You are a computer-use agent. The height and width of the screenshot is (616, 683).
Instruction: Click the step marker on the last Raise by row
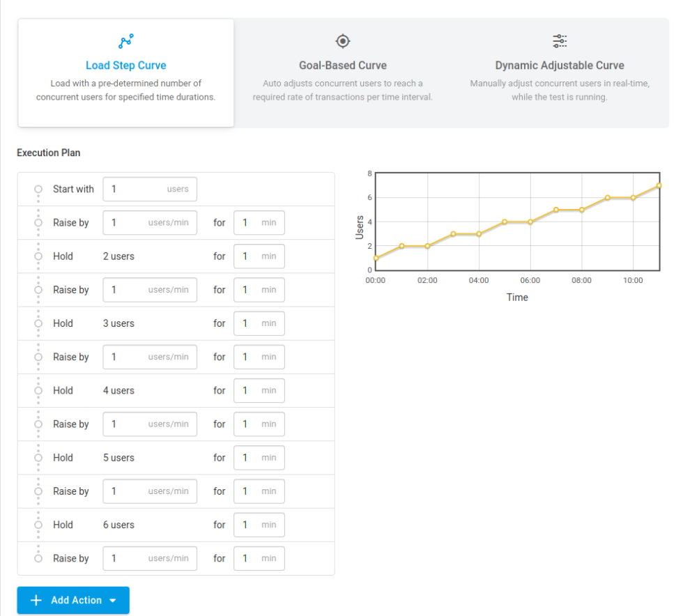click(38, 558)
